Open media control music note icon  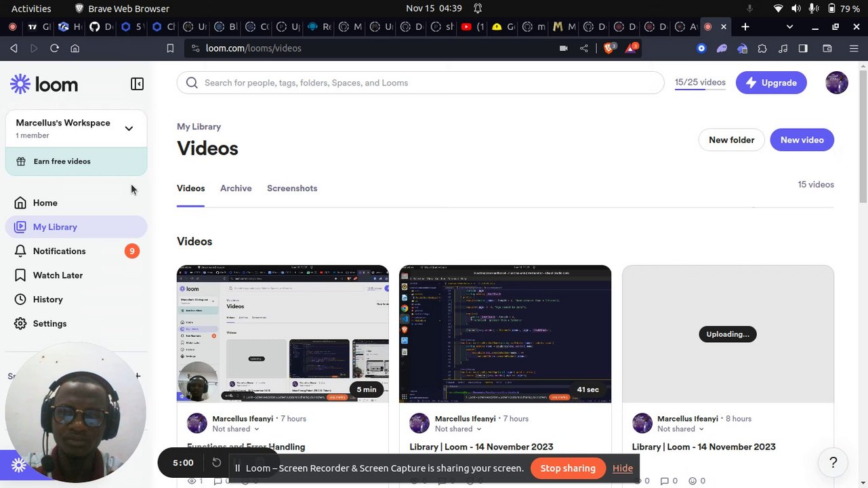click(x=783, y=48)
